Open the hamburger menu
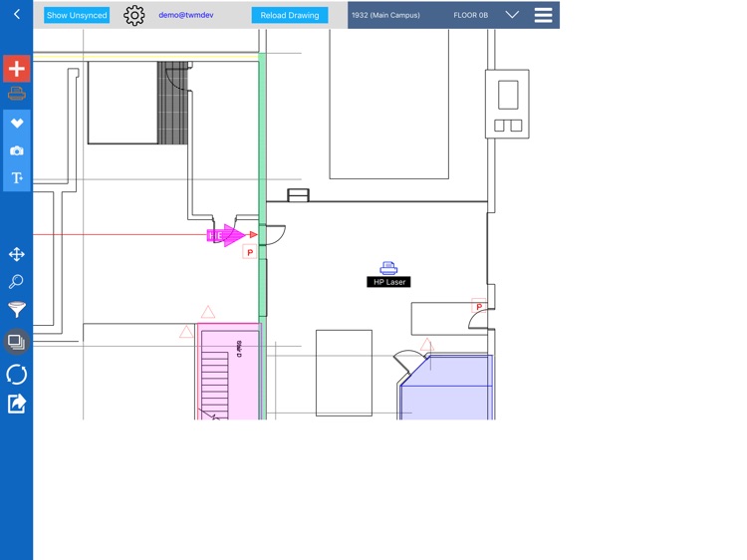 pyautogui.click(x=543, y=15)
